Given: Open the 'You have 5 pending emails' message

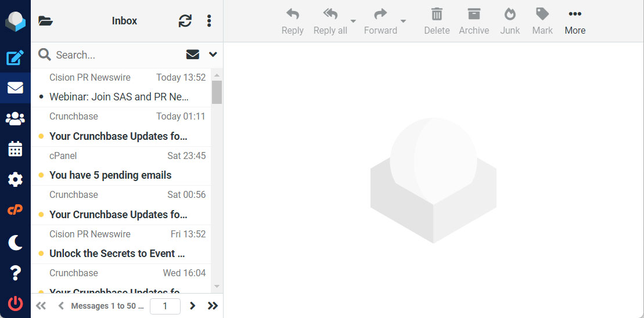Looking at the screenshot, I should click(110, 175).
